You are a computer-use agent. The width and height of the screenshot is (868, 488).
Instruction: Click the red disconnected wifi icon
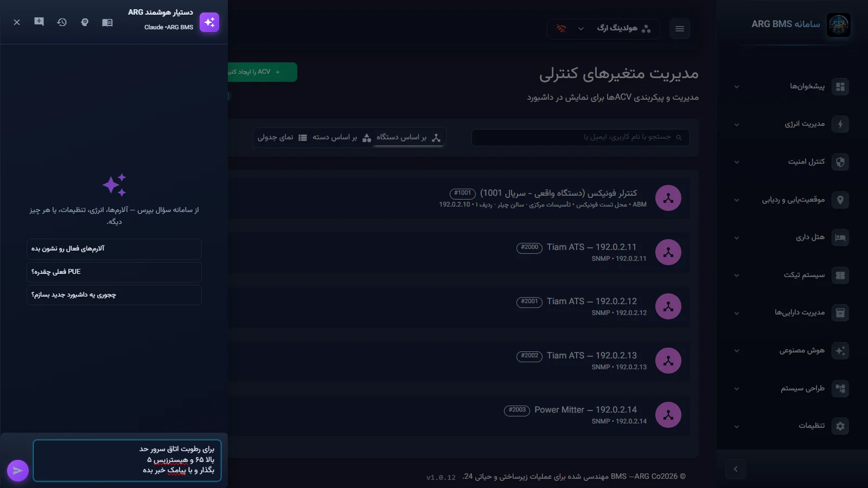(561, 29)
